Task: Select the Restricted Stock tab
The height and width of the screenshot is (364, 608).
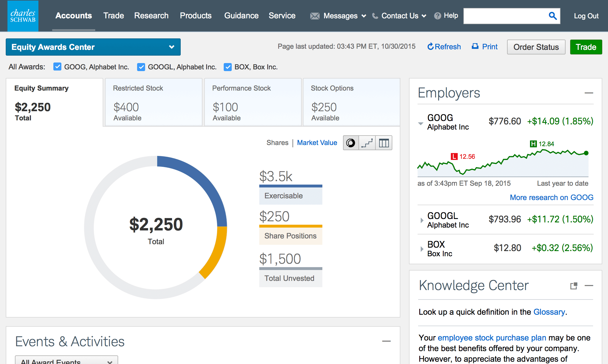Action: tap(154, 102)
